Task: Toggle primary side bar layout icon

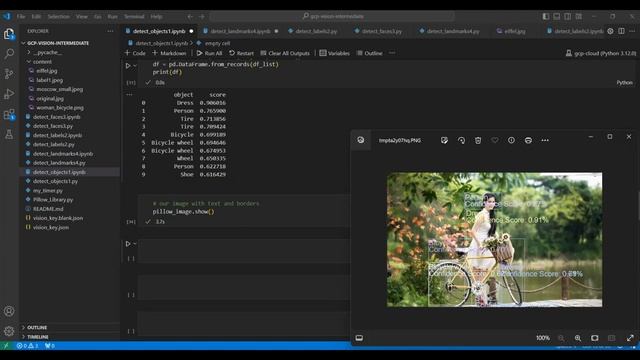Action: coord(546,16)
